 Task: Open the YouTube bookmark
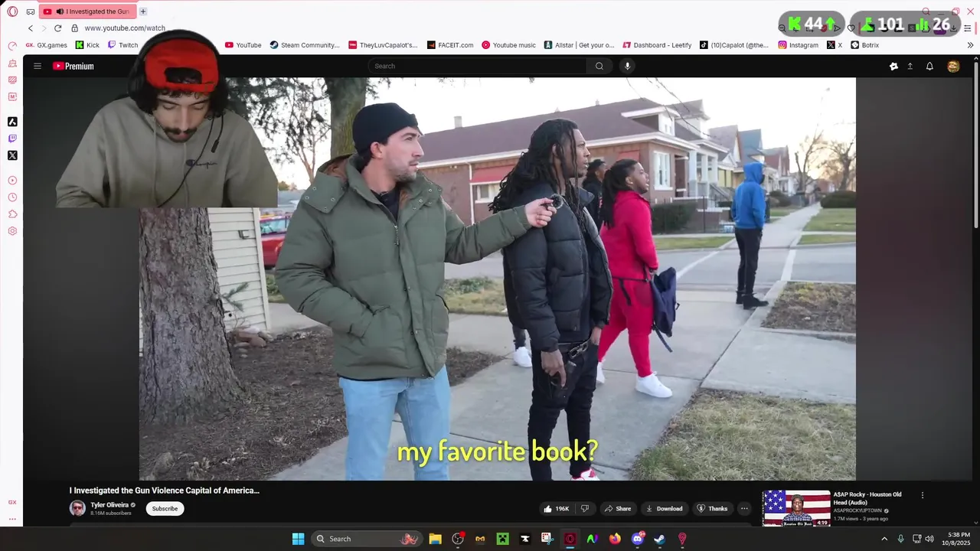pyautogui.click(x=243, y=45)
